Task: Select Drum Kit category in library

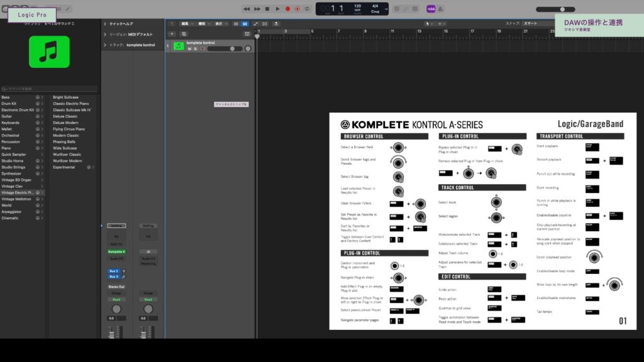Action: (9, 104)
